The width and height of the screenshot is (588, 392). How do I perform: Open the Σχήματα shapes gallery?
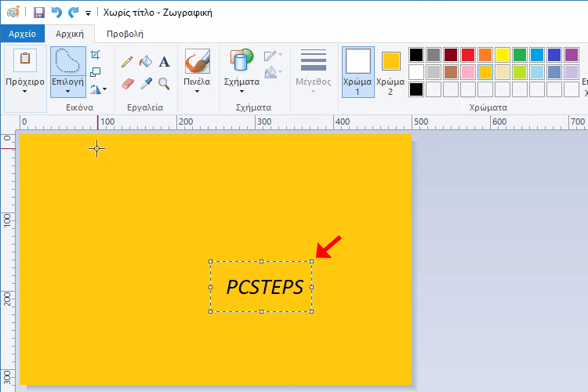[x=241, y=60]
